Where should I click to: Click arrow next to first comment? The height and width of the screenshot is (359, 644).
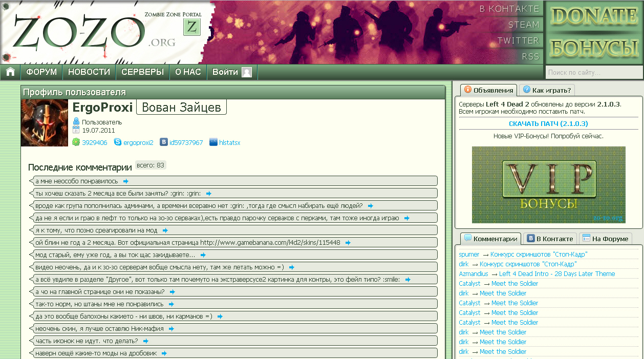coord(126,181)
